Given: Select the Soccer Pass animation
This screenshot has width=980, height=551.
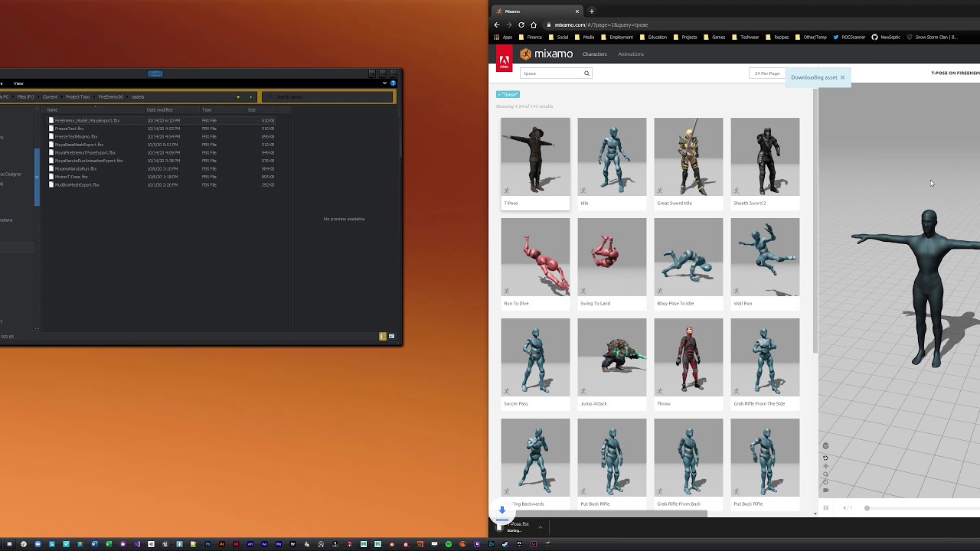Looking at the screenshot, I should coord(535,364).
